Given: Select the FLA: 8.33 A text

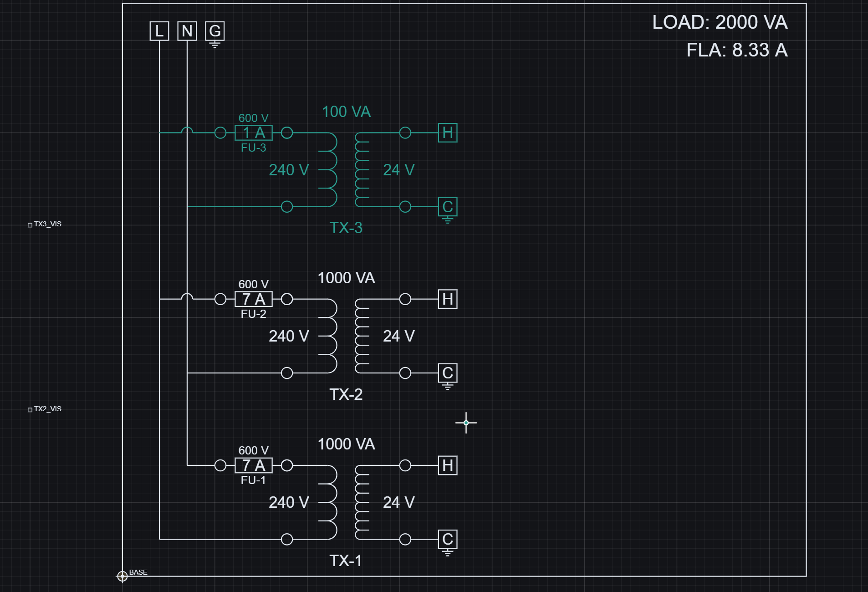Looking at the screenshot, I should point(737,50).
